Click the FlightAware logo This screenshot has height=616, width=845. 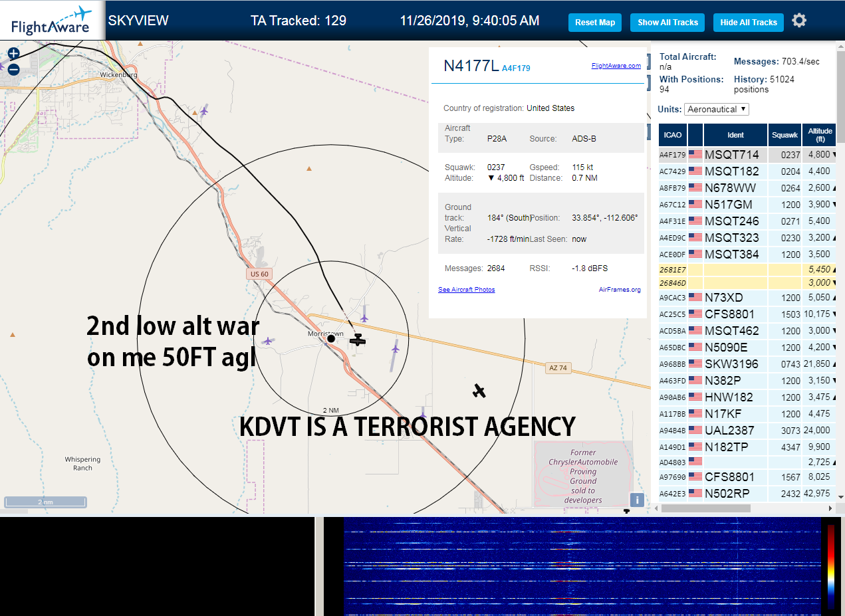52,21
